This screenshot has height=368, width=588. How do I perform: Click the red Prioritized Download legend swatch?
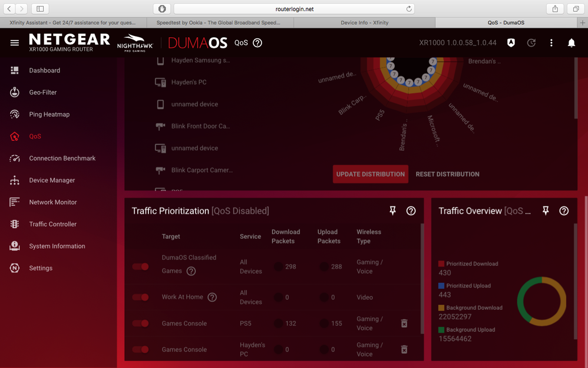coord(441,264)
